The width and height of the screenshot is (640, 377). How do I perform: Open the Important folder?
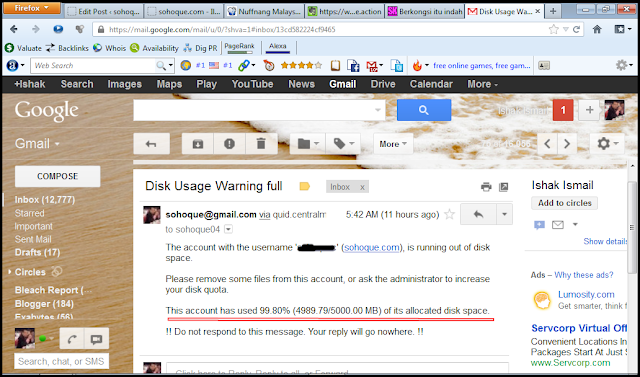pyautogui.click(x=33, y=226)
